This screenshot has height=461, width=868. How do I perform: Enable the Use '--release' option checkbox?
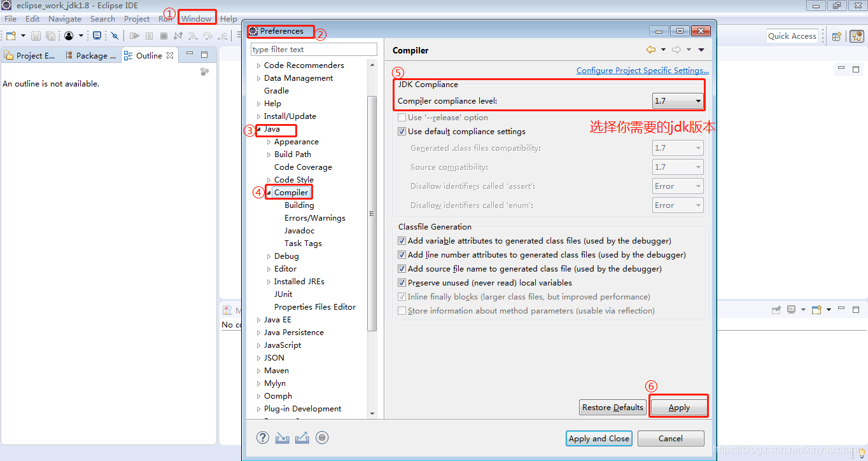point(402,118)
